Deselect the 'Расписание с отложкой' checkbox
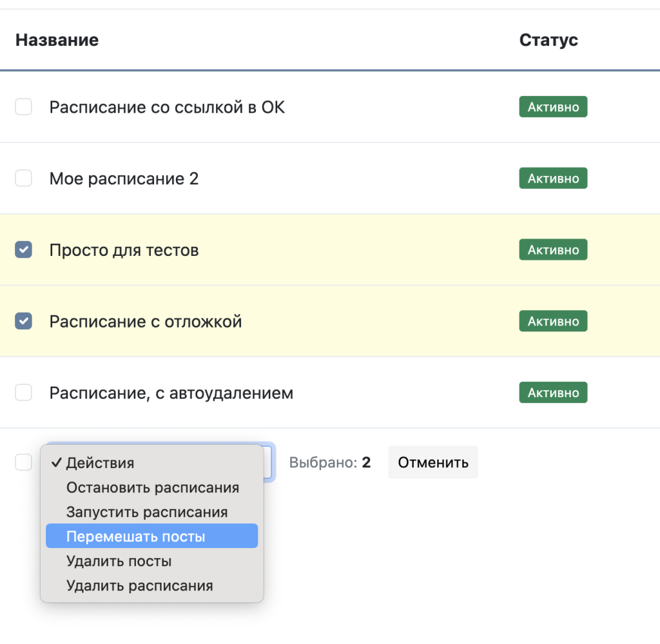The width and height of the screenshot is (660, 644). [23, 321]
